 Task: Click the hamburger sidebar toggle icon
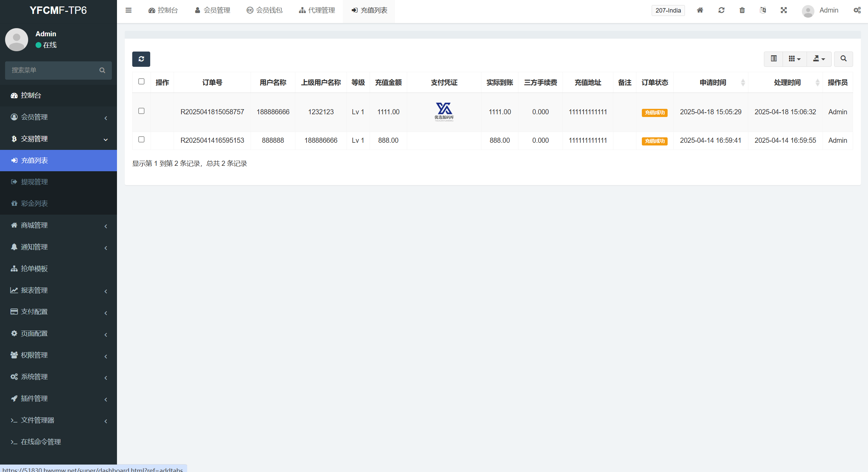click(x=128, y=10)
